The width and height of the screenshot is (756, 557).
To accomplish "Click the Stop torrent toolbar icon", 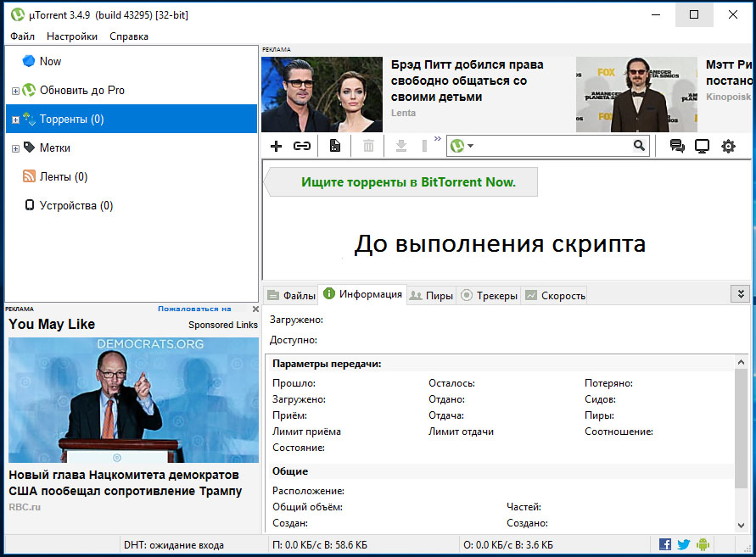I will 424,146.
